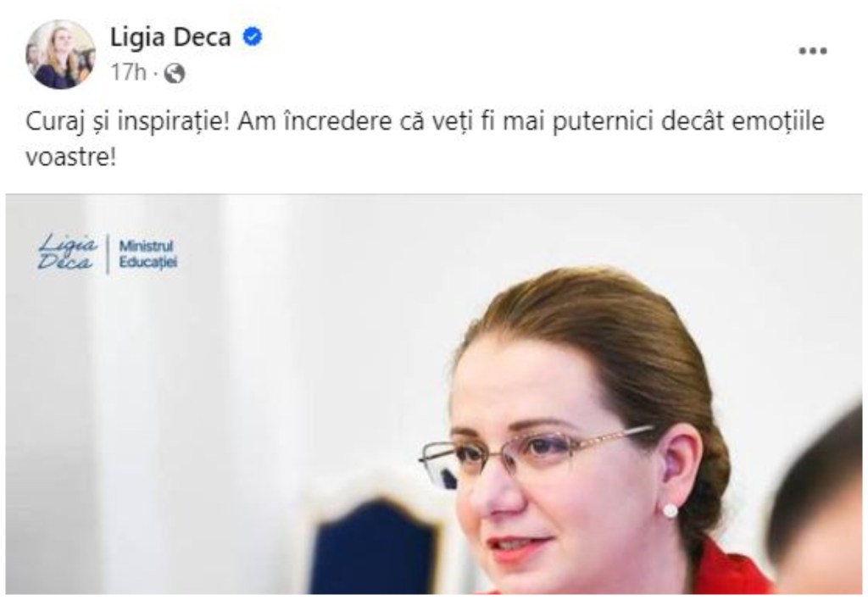The image size is (868, 600).
Task: Click the 17h post timestamp
Action: pyautogui.click(x=129, y=73)
